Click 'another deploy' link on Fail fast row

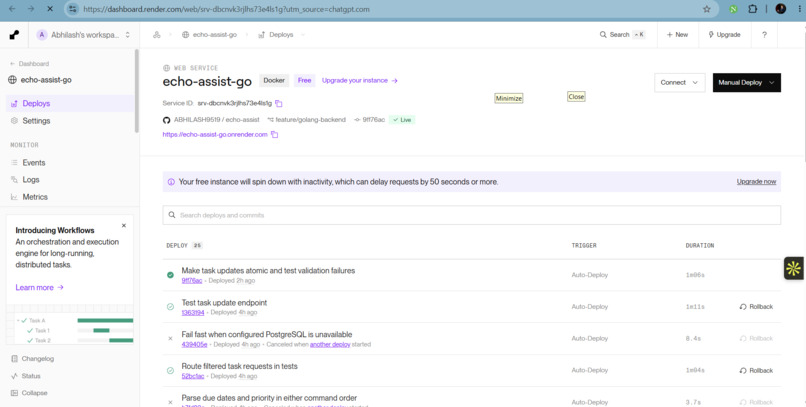(330, 344)
